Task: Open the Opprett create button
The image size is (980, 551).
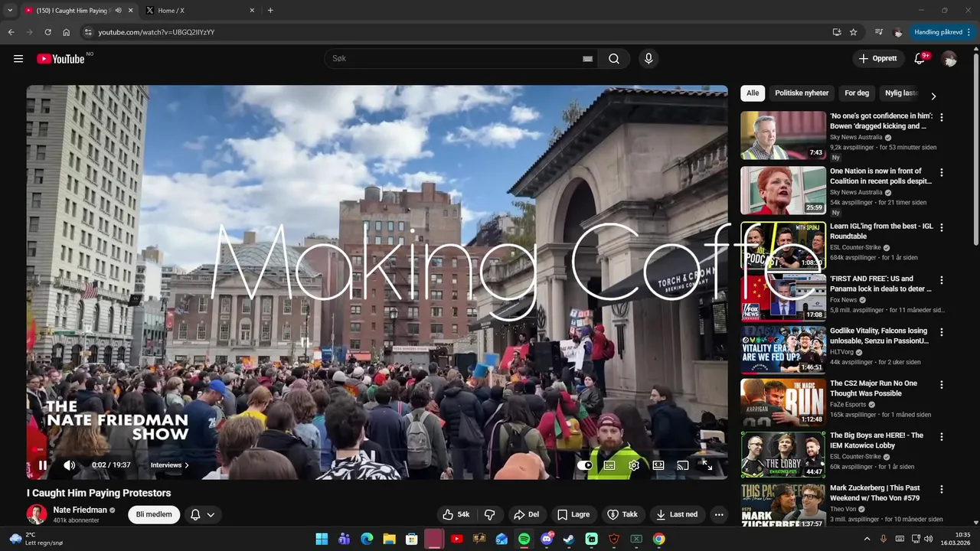Action: [878, 59]
